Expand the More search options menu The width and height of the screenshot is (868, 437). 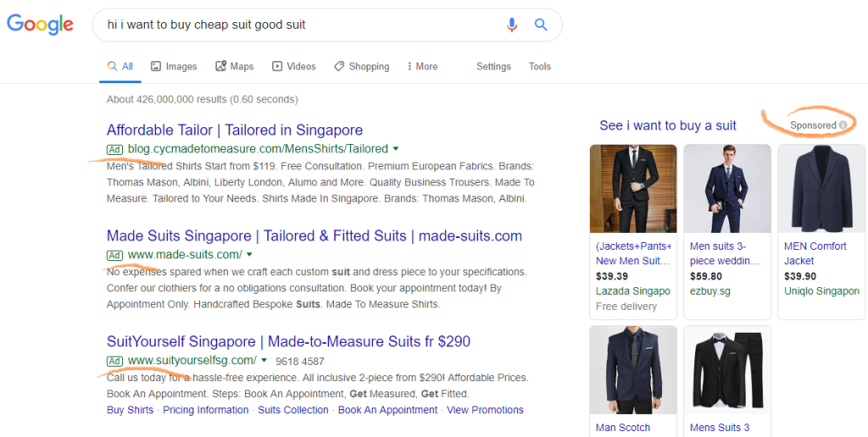coord(422,66)
